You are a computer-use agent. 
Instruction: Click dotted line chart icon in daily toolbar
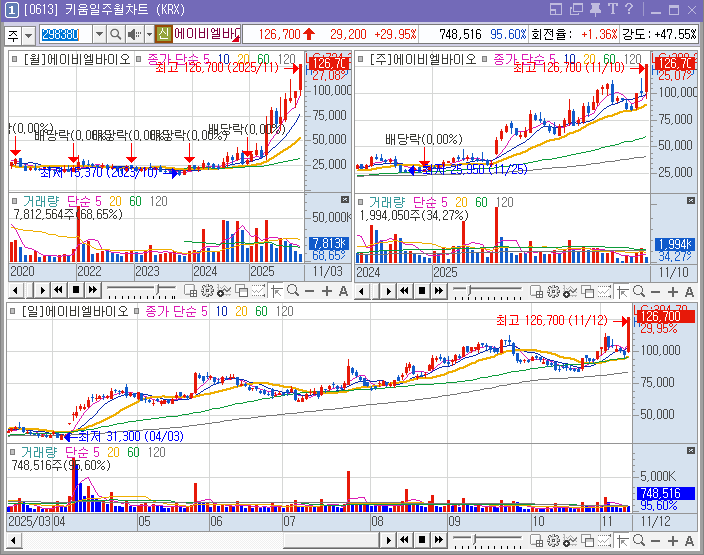pyautogui.click(x=604, y=540)
